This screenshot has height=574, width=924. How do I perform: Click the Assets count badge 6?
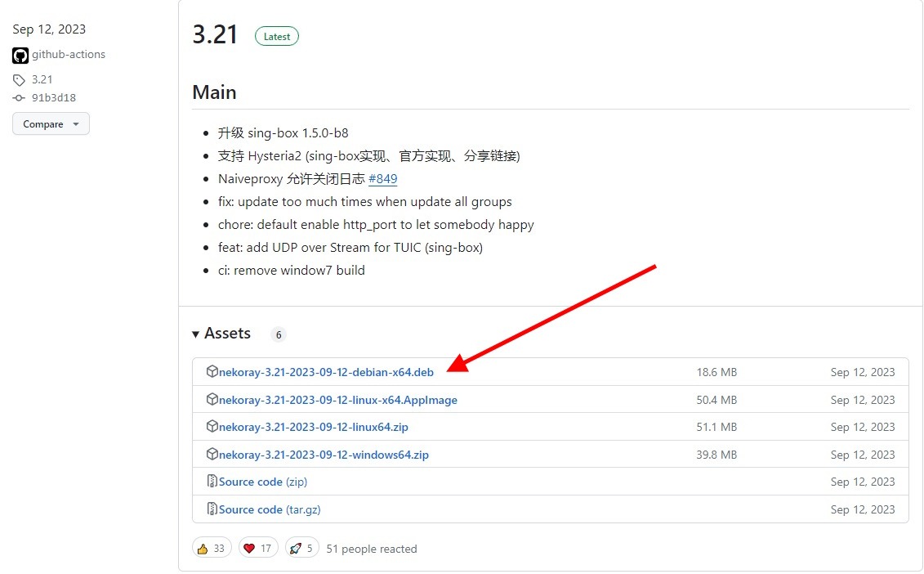[x=279, y=334]
